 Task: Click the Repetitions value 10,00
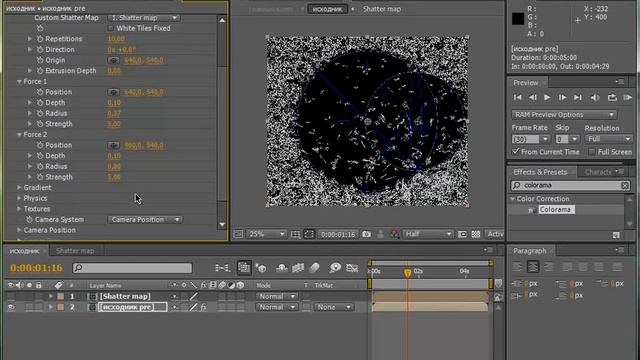click(x=116, y=39)
